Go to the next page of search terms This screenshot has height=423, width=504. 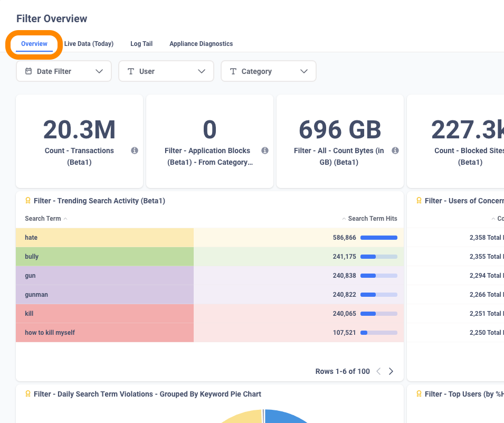pos(391,371)
